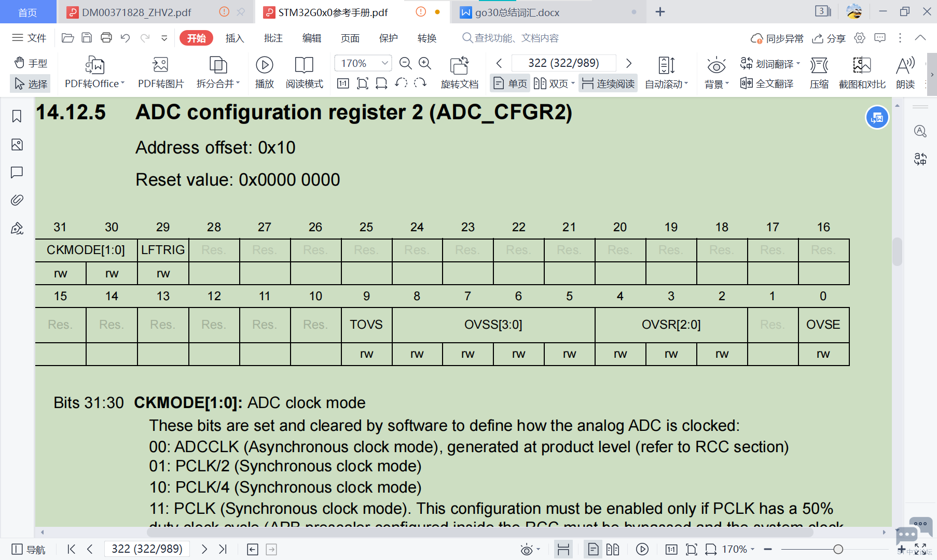Click the Navigation button in status bar
The width and height of the screenshot is (937, 560).
tap(29, 549)
